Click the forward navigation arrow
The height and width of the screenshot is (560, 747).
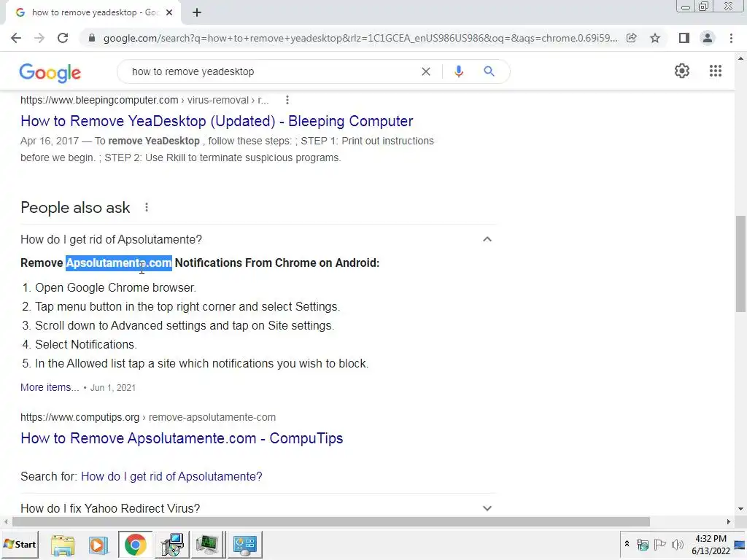point(39,38)
